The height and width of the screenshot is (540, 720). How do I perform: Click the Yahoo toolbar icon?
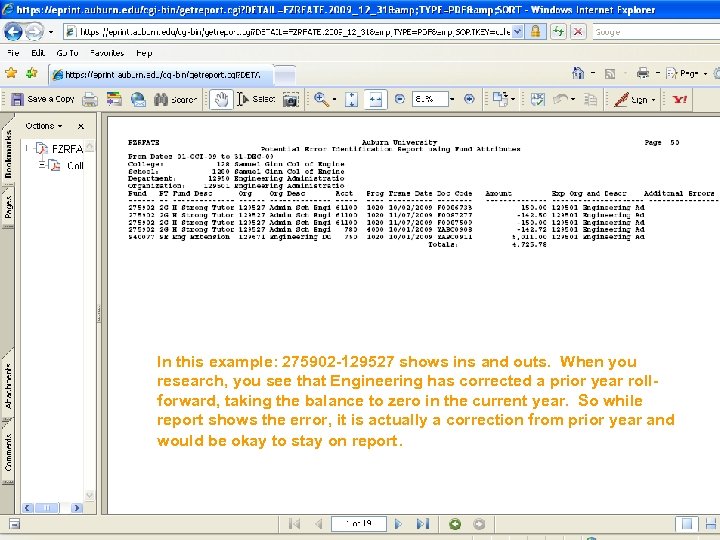pos(680,99)
